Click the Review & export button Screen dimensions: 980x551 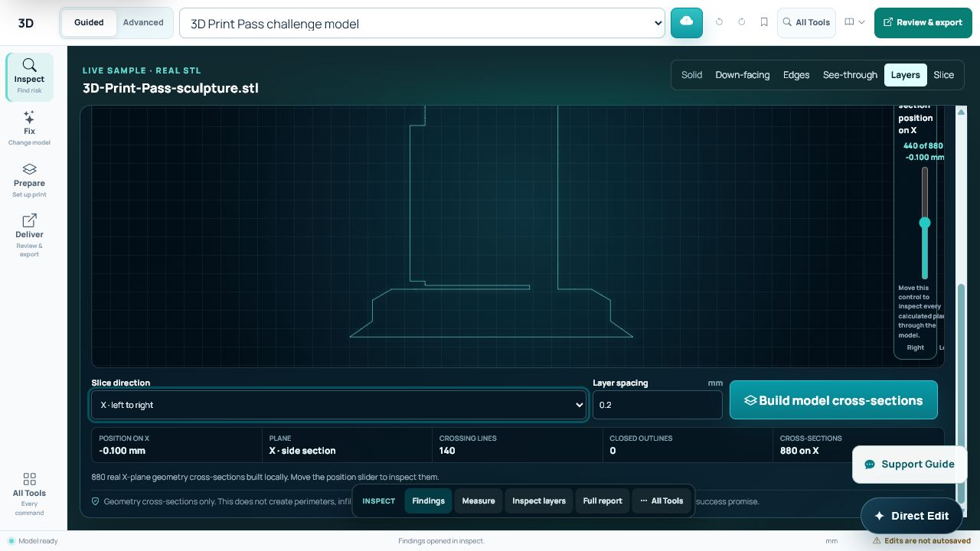coord(923,23)
